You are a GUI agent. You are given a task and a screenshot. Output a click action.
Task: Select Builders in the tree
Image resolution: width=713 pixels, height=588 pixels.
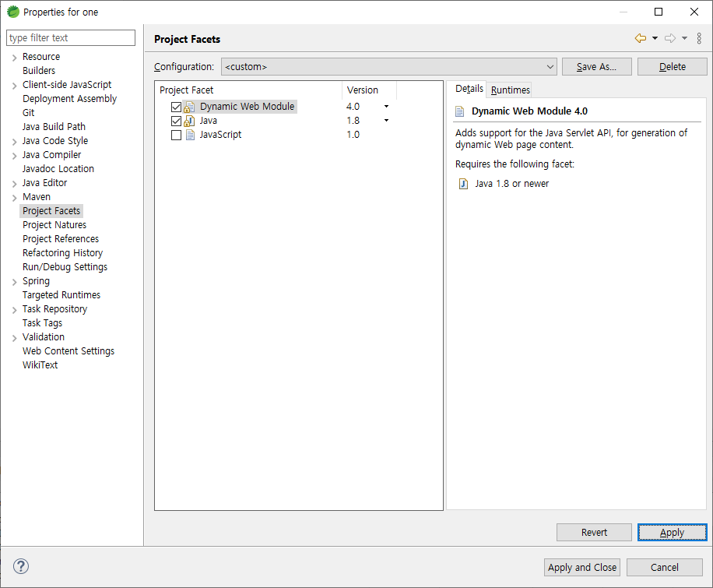coord(39,71)
